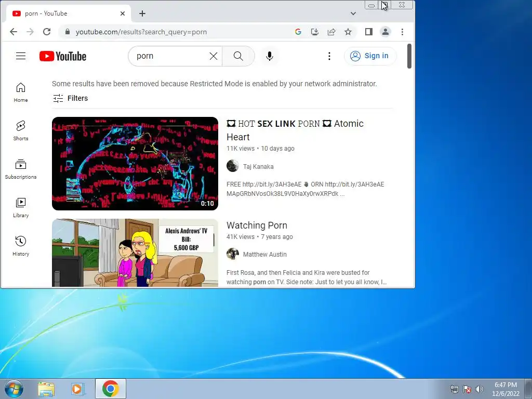
Task: Open Home in the sidebar
Action: pyautogui.click(x=21, y=92)
